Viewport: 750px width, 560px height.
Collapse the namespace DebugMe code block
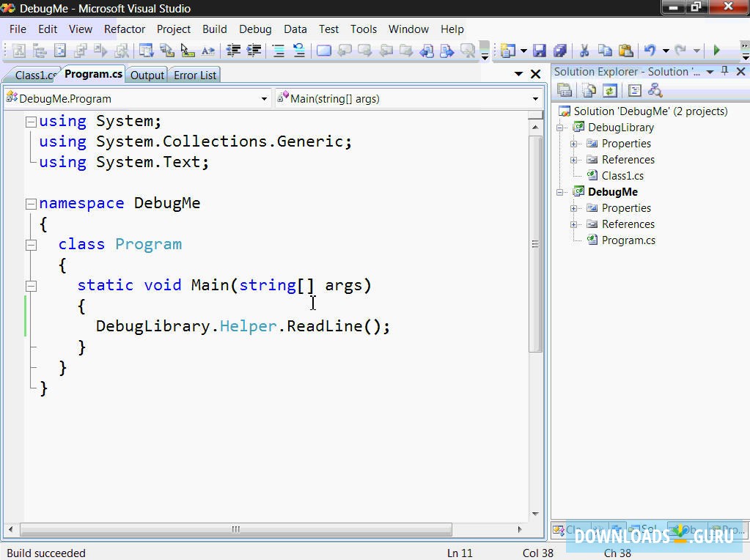31,204
